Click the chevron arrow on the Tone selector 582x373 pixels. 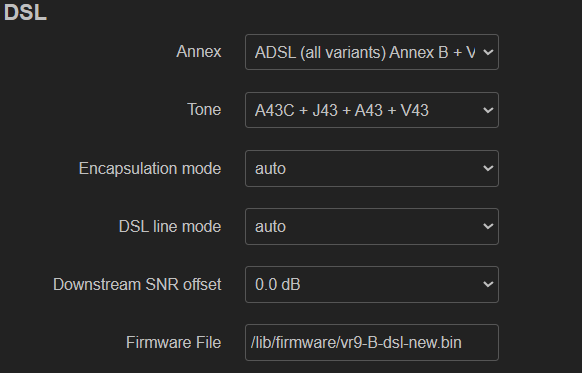point(488,110)
